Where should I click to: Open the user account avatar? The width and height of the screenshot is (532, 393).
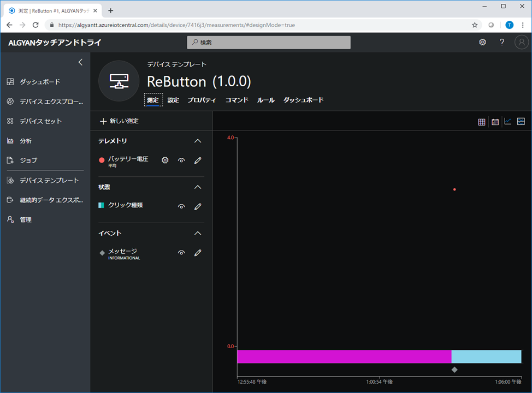tap(522, 42)
